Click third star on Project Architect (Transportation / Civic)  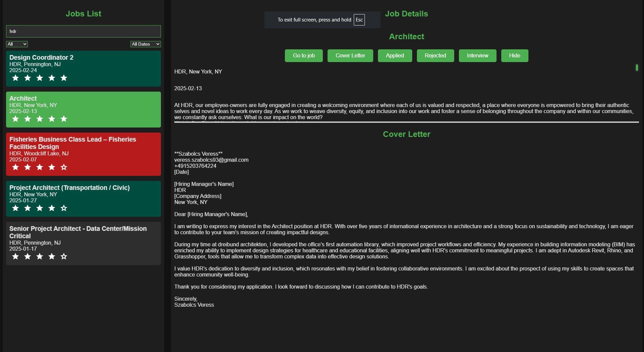pos(40,208)
